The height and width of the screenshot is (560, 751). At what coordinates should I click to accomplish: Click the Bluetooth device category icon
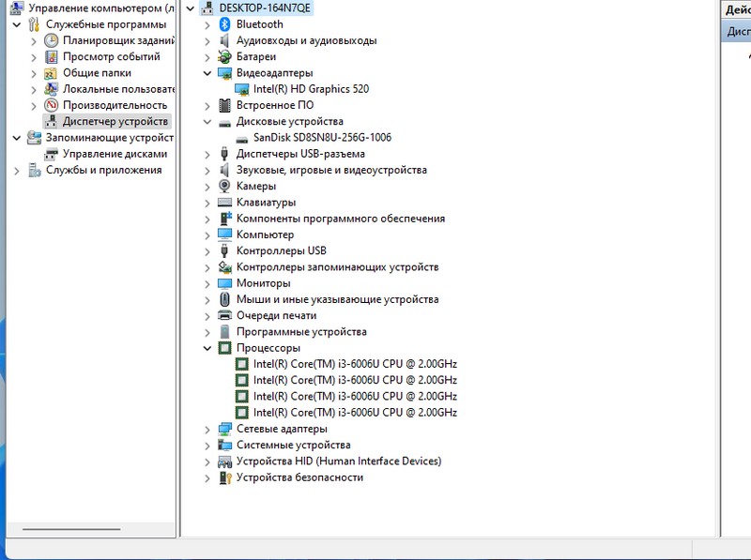[224, 24]
